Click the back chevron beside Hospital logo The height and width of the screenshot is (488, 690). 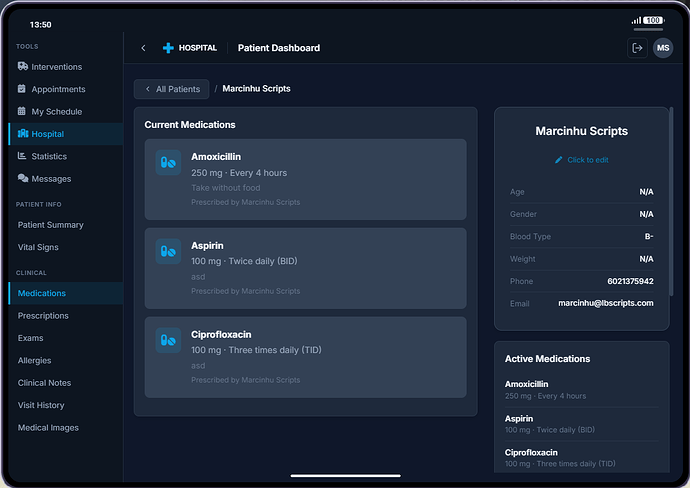click(x=143, y=48)
